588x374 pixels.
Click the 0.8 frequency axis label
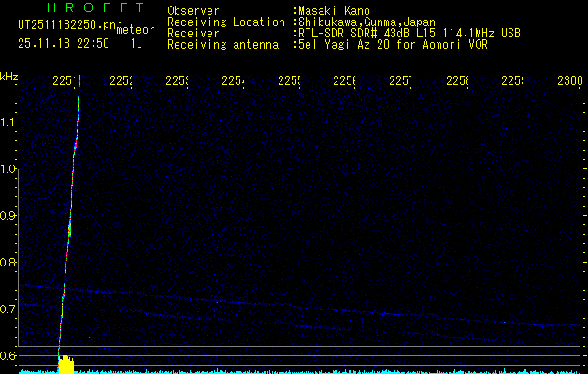pyautogui.click(x=9, y=263)
